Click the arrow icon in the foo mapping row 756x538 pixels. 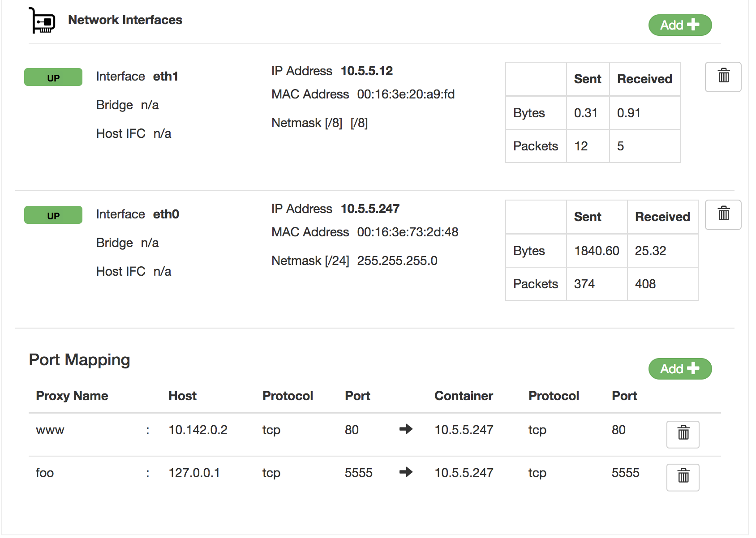[405, 473]
